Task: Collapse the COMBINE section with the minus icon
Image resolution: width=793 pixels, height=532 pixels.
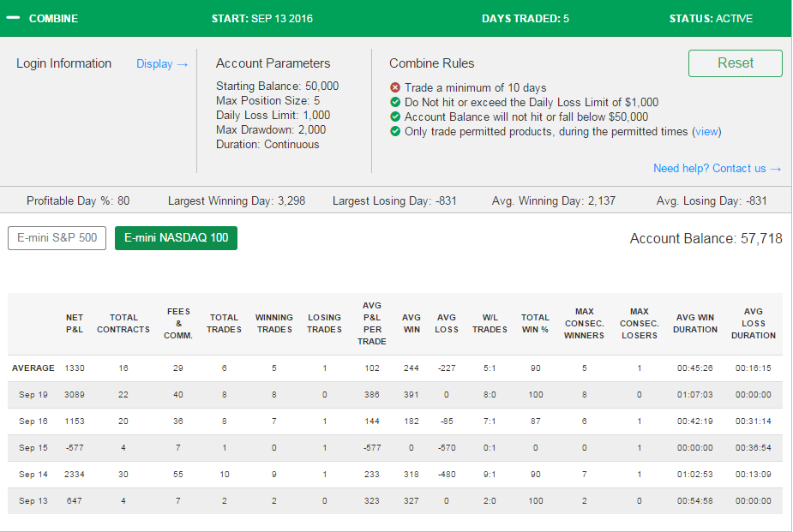Action: (x=13, y=18)
